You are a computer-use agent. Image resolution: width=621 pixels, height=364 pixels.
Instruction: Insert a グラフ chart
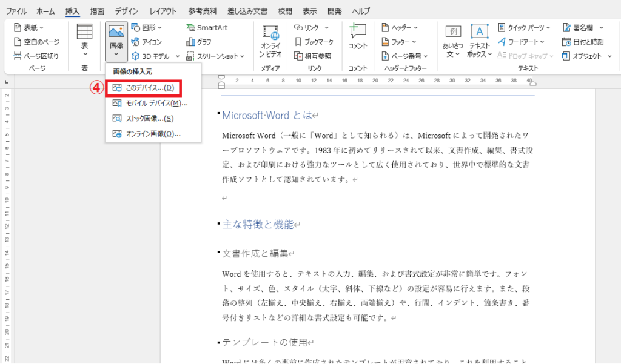coord(199,42)
